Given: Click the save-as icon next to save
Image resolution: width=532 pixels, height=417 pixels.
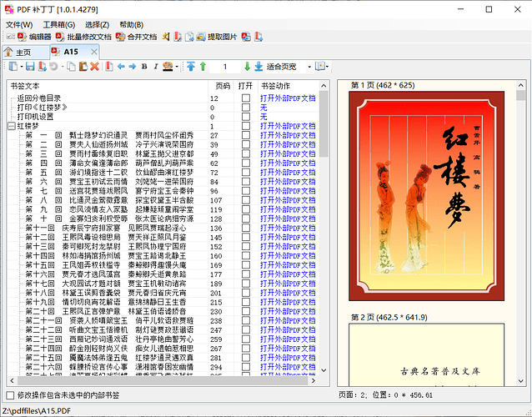Looking at the screenshot, I should click(x=42, y=67).
